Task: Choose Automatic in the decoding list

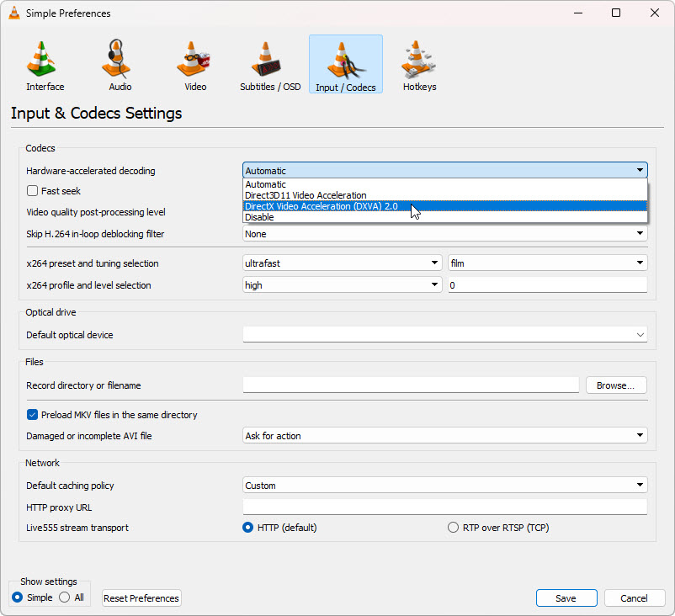Action: click(x=444, y=184)
